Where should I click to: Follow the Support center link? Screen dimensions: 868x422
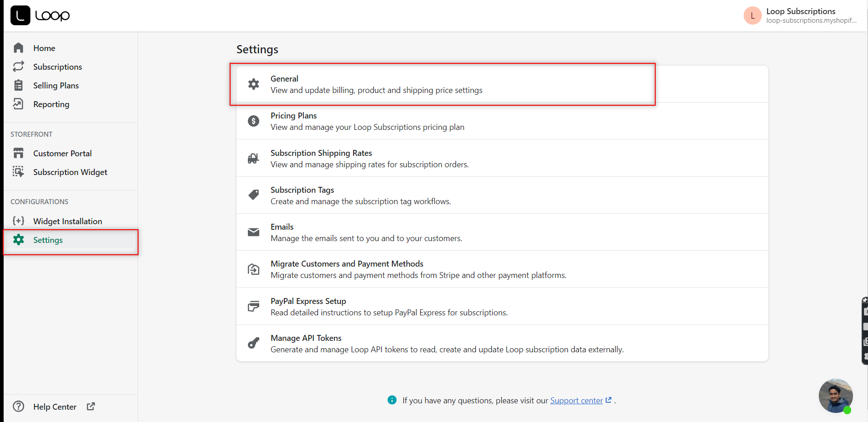click(x=576, y=400)
